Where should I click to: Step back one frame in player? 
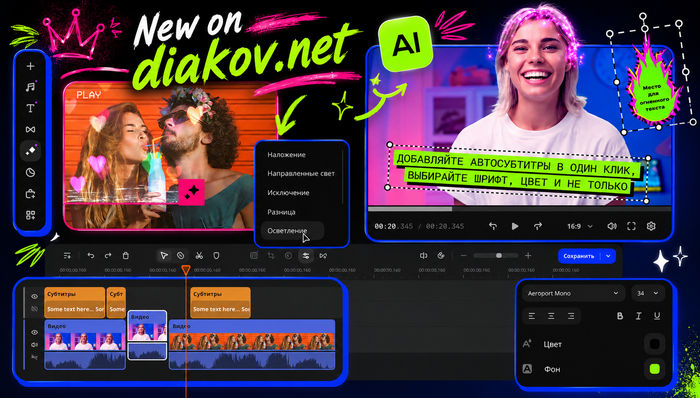pyautogui.click(x=493, y=226)
